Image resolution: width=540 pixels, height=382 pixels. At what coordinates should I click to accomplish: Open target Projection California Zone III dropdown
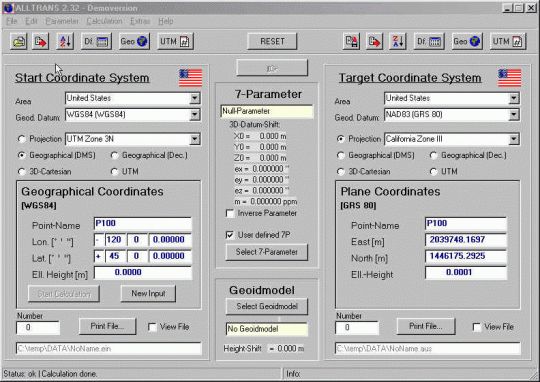[513, 139]
